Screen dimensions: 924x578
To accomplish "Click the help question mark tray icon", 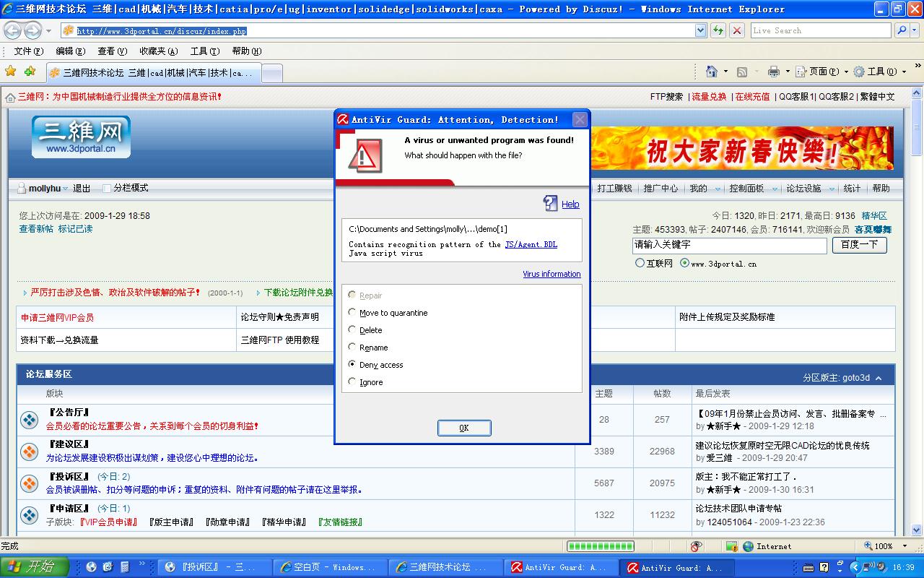I will pos(824,567).
